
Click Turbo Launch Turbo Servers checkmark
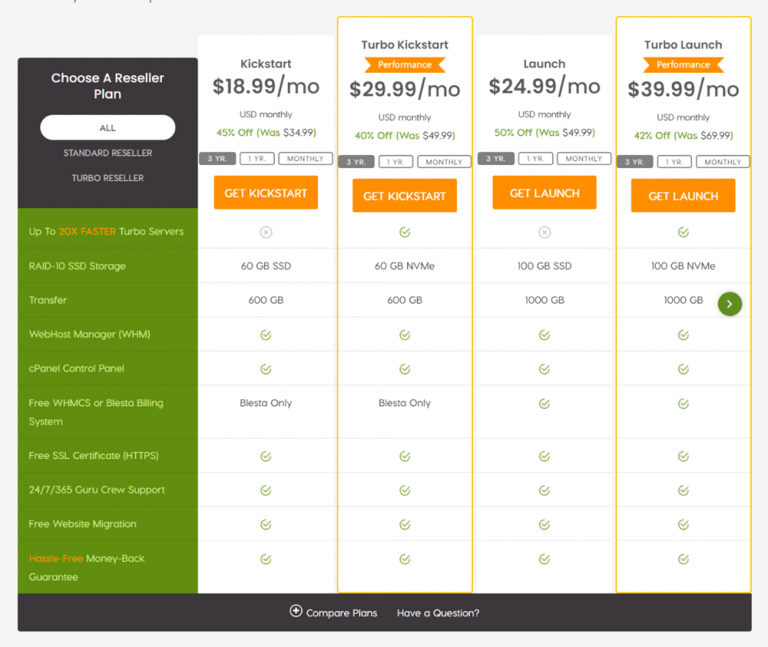pyautogui.click(x=683, y=232)
